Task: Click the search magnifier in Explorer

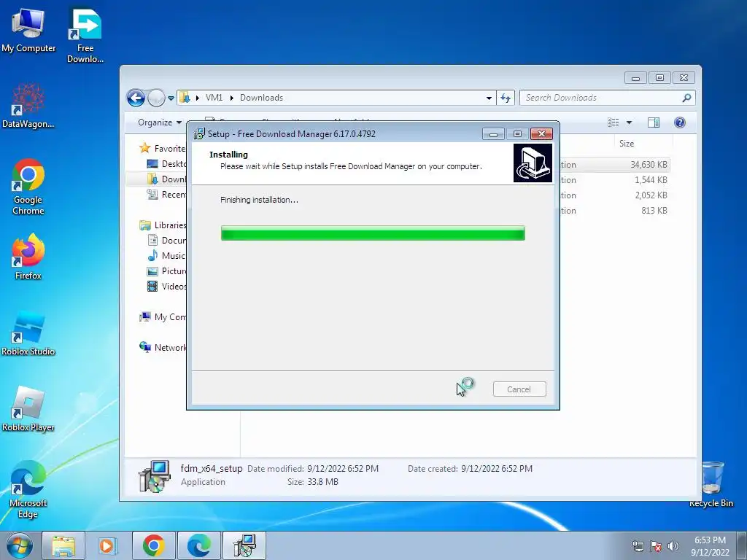Action: tap(686, 98)
